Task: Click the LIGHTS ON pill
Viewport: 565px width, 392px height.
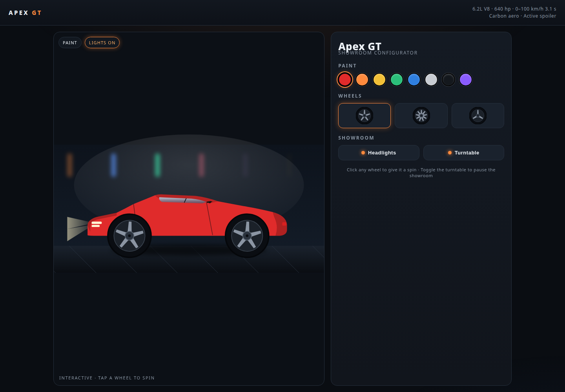Action: pyautogui.click(x=102, y=43)
